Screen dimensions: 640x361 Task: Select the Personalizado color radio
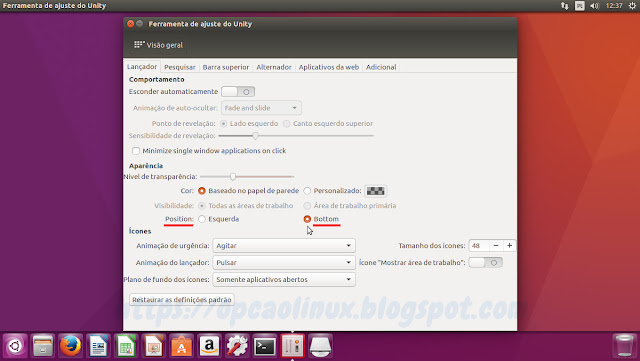pyautogui.click(x=307, y=191)
